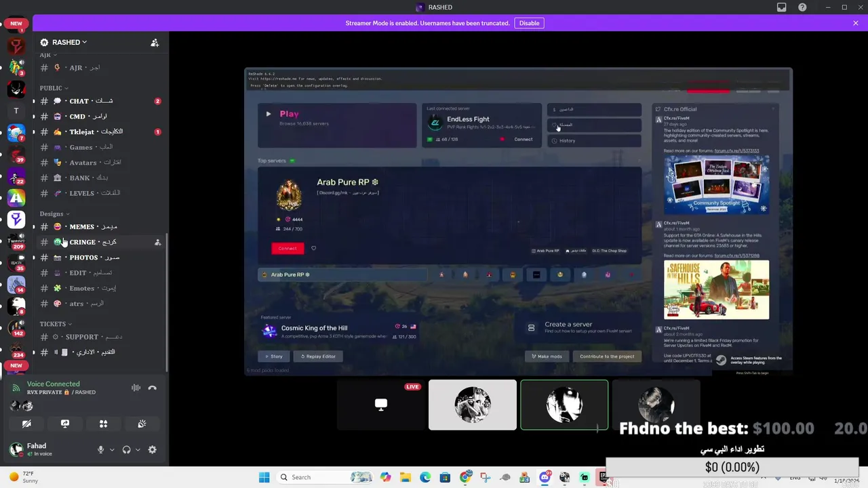Open the help question-mark icon
This screenshot has width=868, height=488.
coord(803,7)
